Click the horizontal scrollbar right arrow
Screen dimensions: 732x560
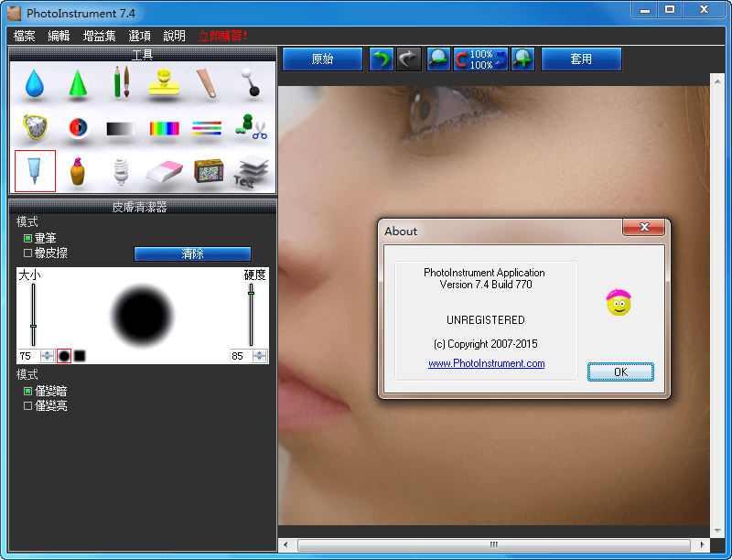pos(702,544)
